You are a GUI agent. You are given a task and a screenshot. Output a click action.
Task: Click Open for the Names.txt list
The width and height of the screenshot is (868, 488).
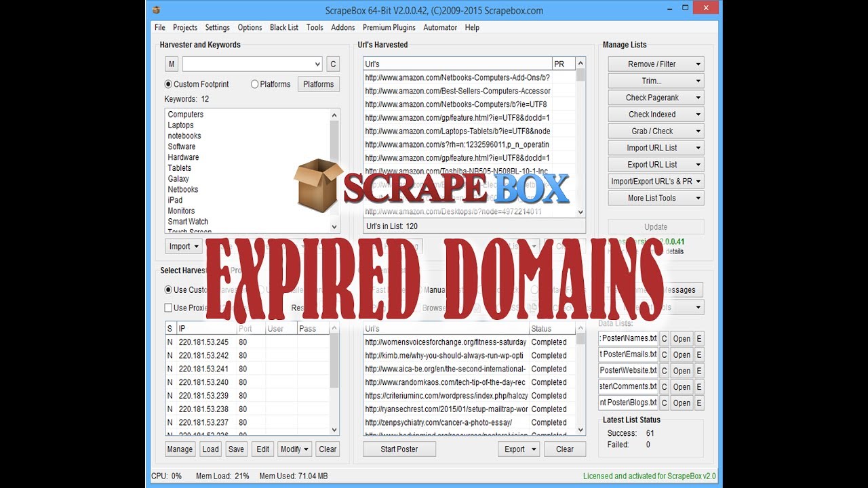(x=682, y=339)
